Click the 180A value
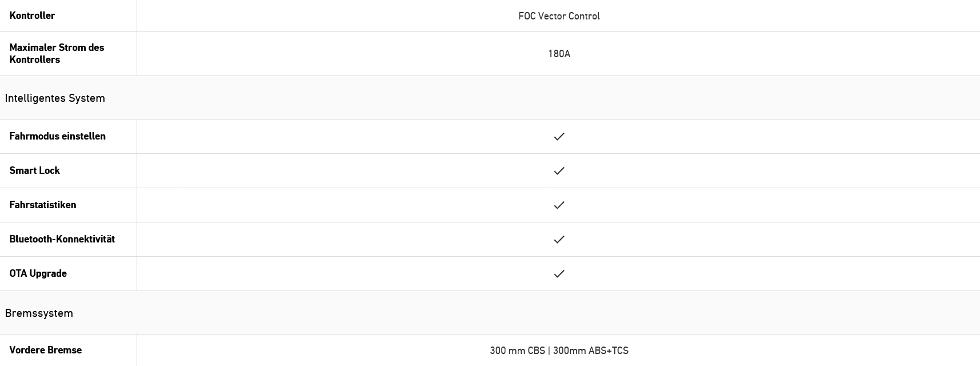 coord(559,54)
